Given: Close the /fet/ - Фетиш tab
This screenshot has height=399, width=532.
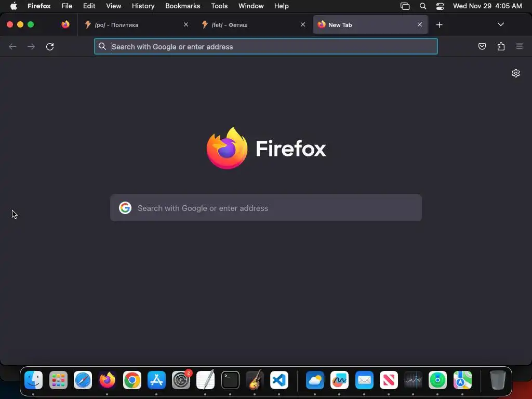Looking at the screenshot, I should coord(303,25).
